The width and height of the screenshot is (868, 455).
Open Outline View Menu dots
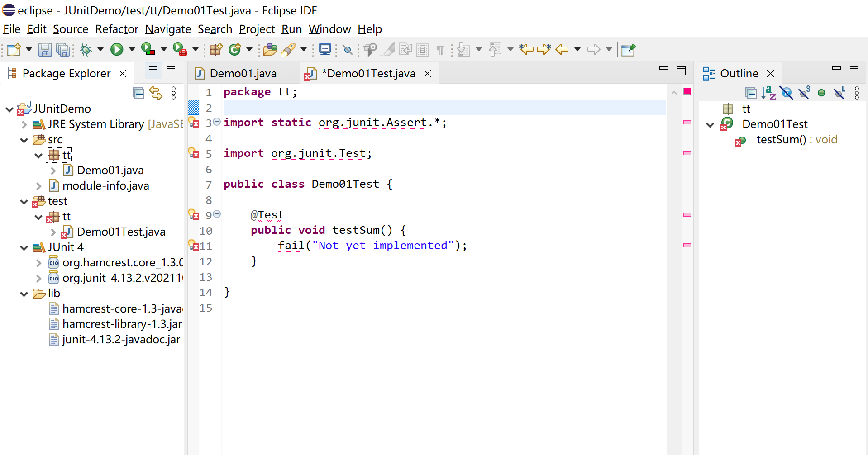(857, 93)
